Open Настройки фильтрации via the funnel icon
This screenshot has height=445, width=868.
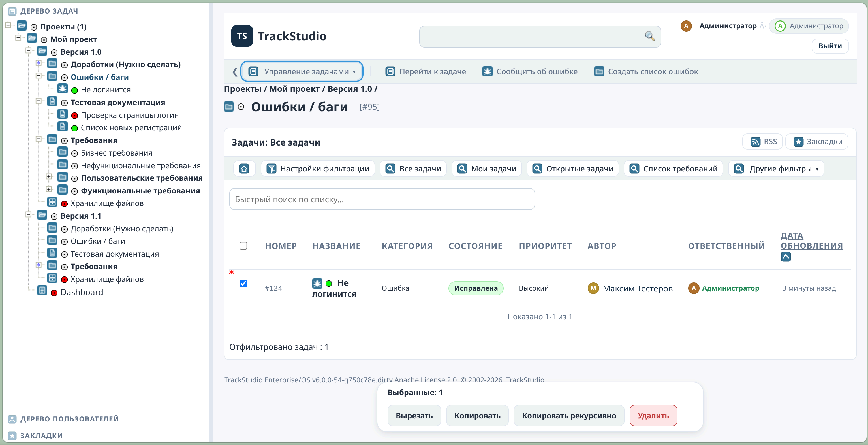[x=271, y=169]
